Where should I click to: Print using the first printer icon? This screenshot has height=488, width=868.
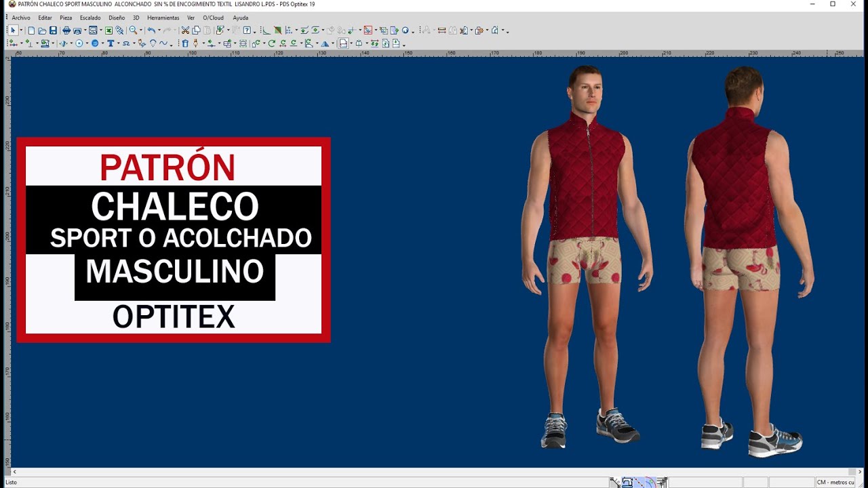66,30
